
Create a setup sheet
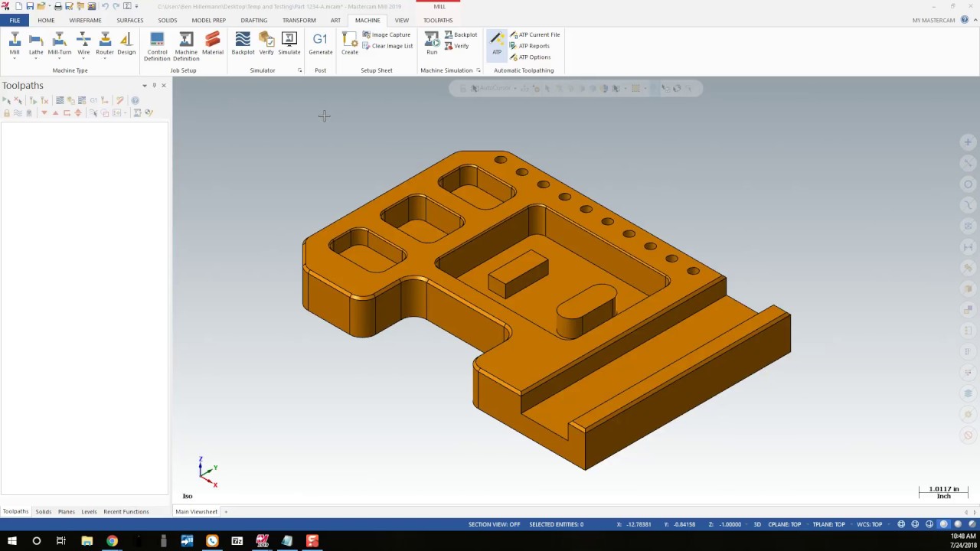pos(350,44)
